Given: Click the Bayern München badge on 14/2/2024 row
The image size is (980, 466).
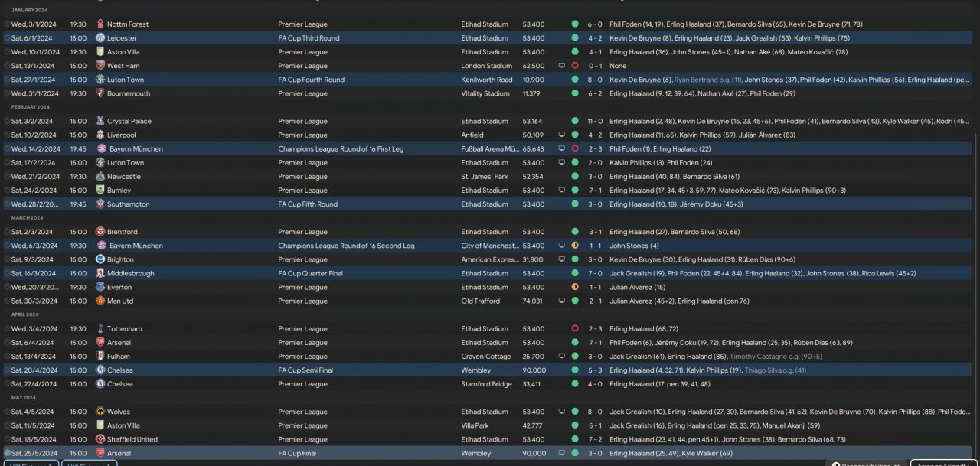Looking at the screenshot, I should point(100,148).
